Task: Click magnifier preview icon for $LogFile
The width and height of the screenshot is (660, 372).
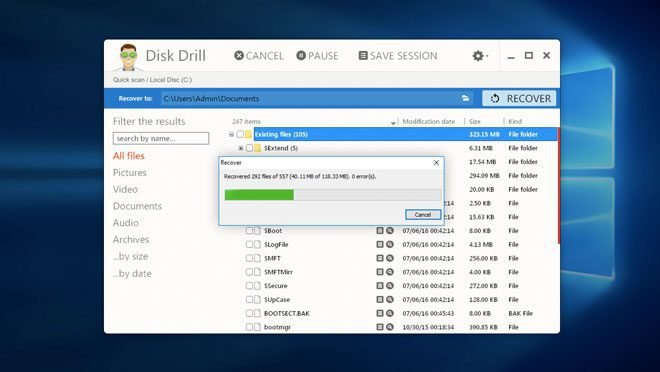Action: [x=390, y=244]
